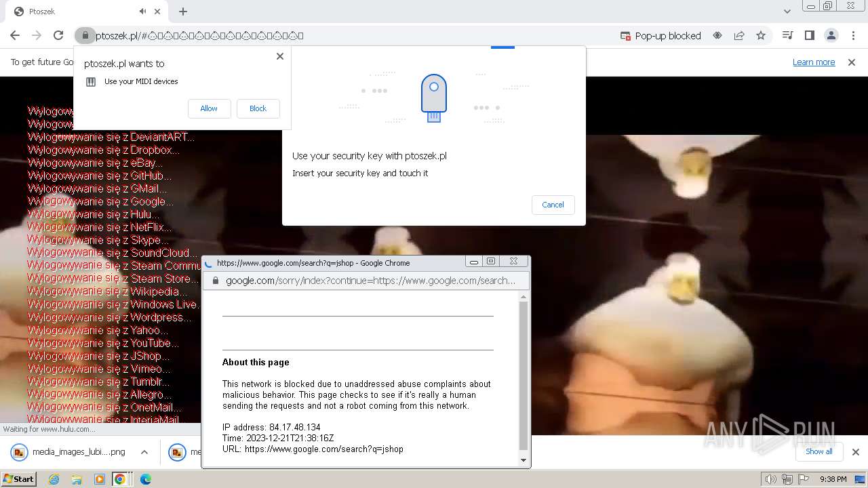Click the Learn more link
Viewport: 868px width, 488px height.
click(x=814, y=62)
